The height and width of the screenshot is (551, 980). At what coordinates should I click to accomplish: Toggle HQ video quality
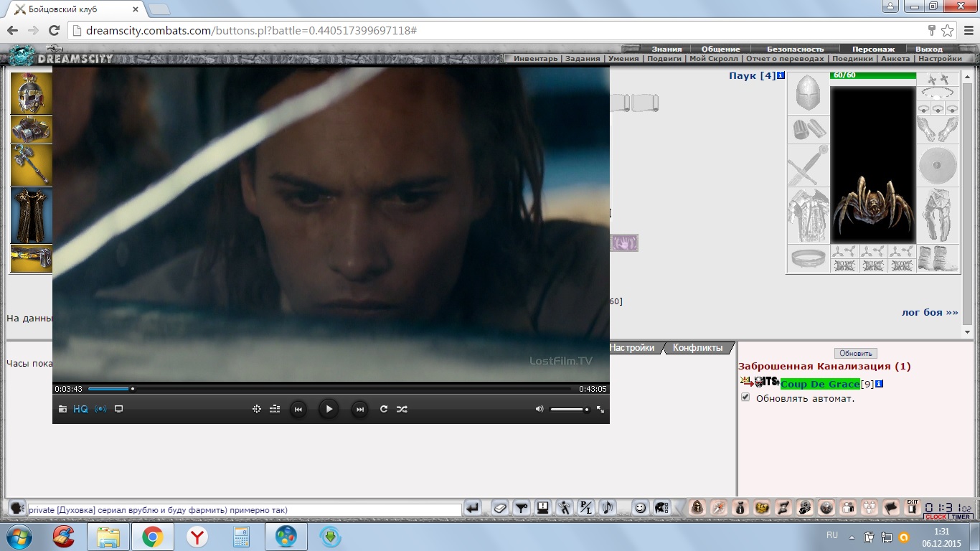pyautogui.click(x=80, y=409)
